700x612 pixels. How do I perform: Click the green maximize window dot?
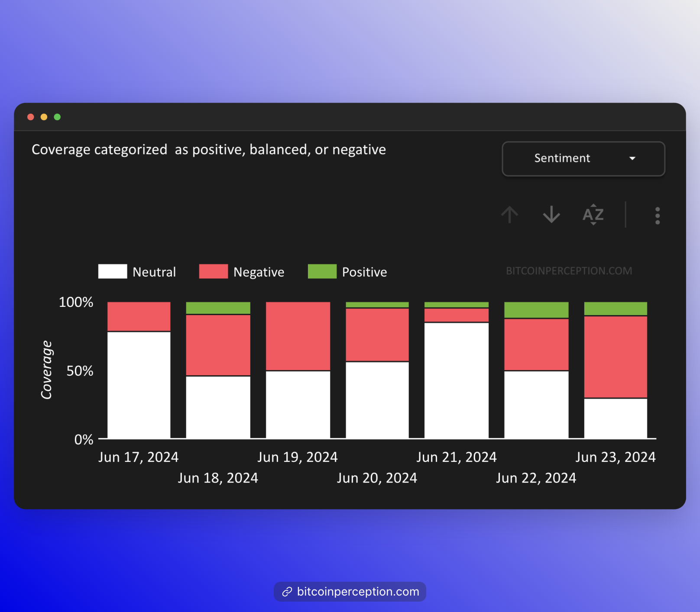[57, 117]
